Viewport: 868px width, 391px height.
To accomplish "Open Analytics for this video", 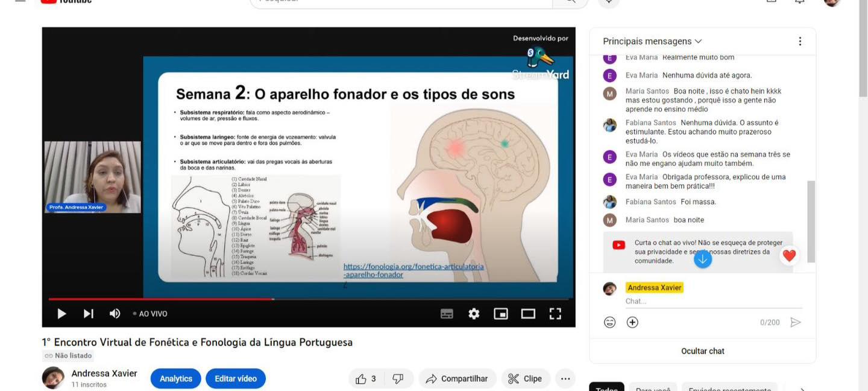I will point(176,379).
